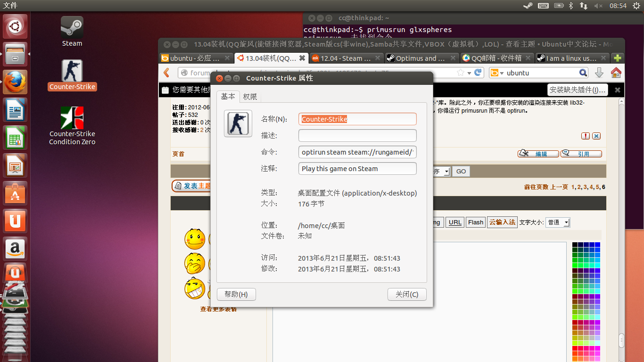Screen dimensions: 644x362
Task: Open Ubuntu Software Center from the launcher
Action: coord(16,193)
